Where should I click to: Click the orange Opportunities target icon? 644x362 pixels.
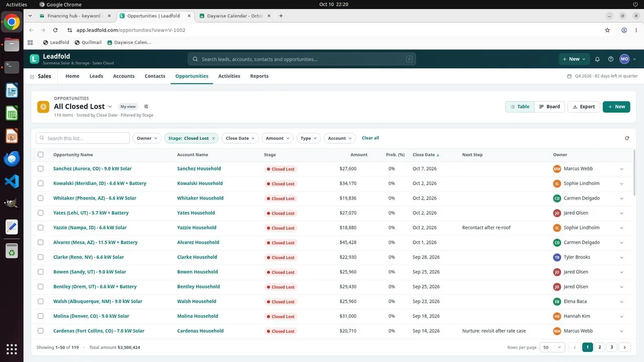tap(43, 107)
